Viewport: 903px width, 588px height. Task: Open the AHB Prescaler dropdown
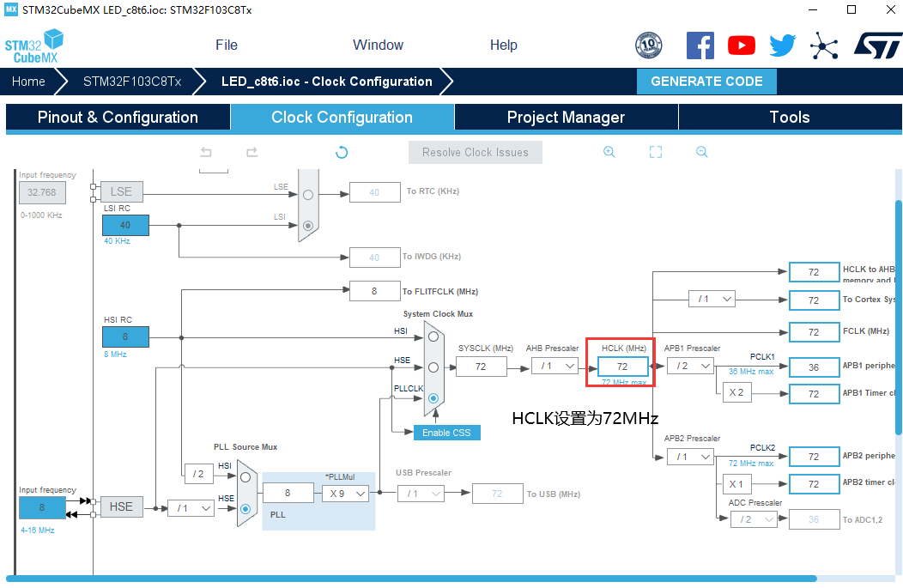tap(554, 367)
